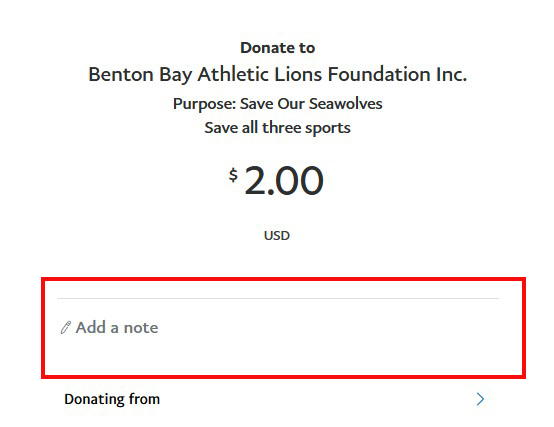Image resolution: width=554 pixels, height=427 pixels.
Task: Click the word Foundation in the recipient name
Action: (x=379, y=75)
